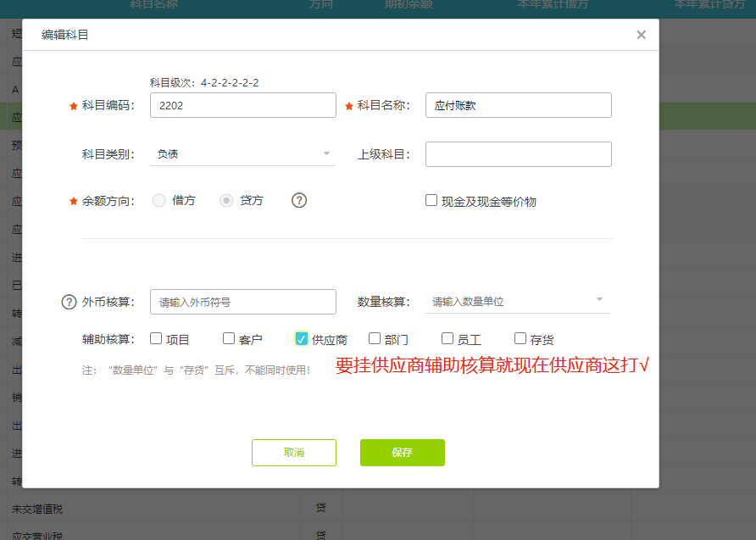Select the 借方 radio button
The width and height of the screenshot is (756, 540).
(159, 201)
